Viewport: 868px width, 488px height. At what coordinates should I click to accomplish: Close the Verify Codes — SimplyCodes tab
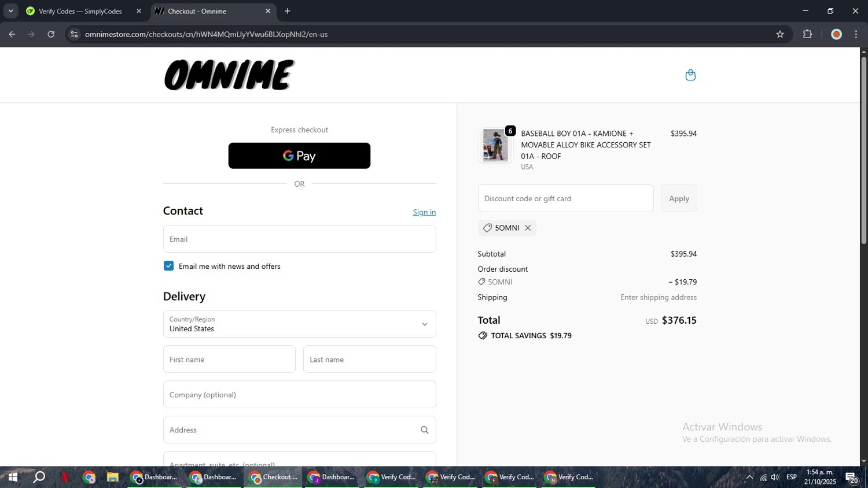point(138,11)
